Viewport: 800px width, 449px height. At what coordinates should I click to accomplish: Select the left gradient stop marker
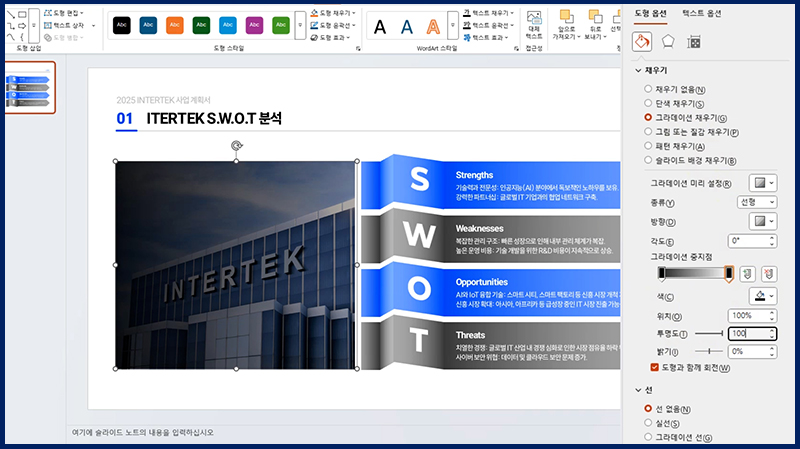(x=662, y=273)
